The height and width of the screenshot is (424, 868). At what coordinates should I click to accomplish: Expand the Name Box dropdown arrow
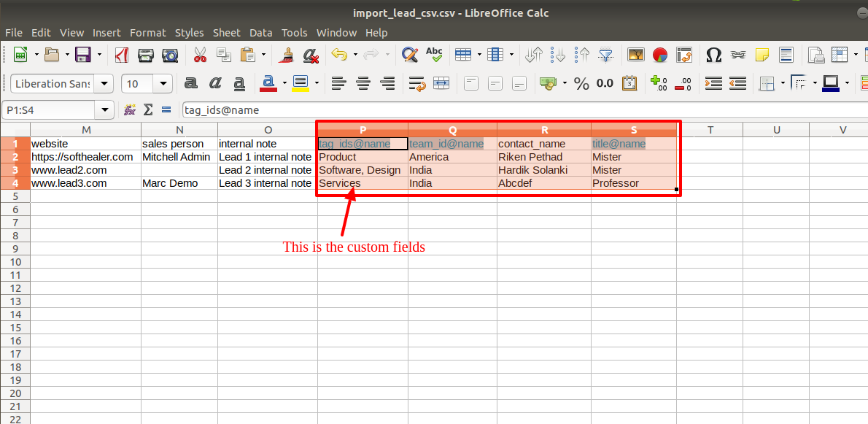pos(104,110)
